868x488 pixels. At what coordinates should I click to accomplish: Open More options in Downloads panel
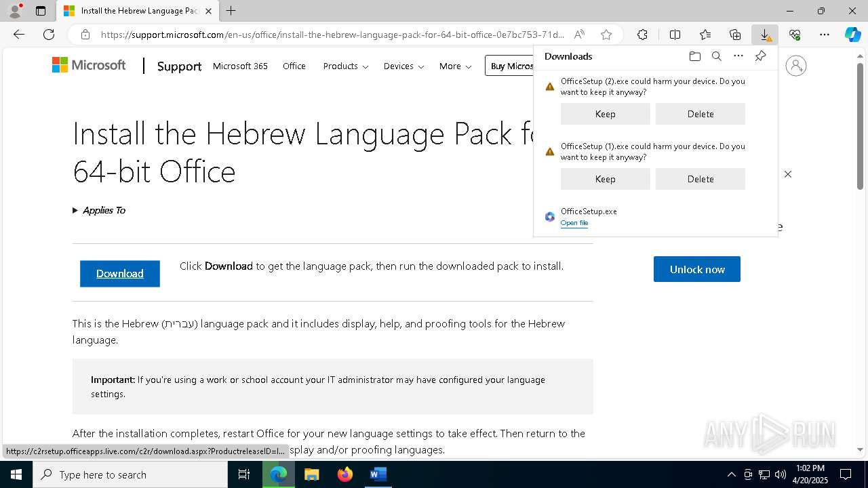738,56
